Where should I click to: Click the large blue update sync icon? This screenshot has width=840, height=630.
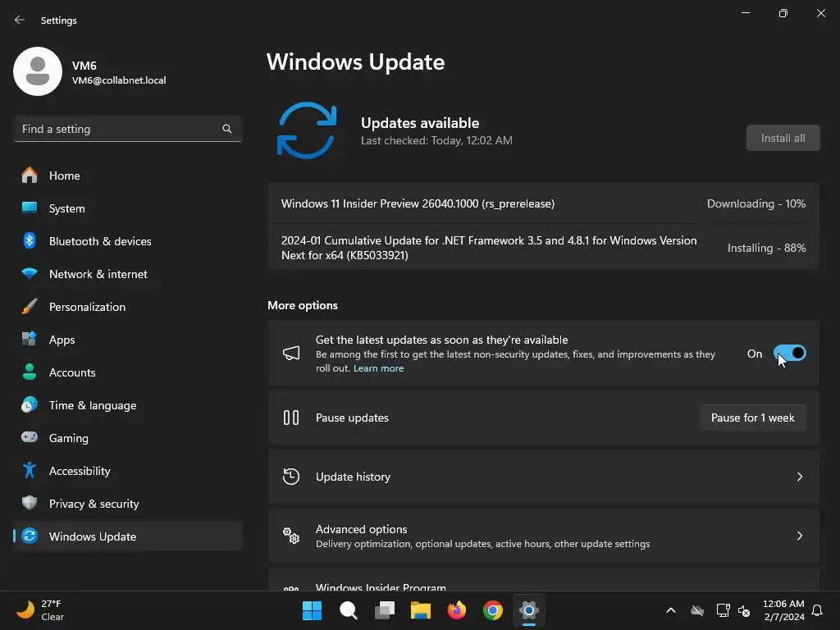(307, 130)
